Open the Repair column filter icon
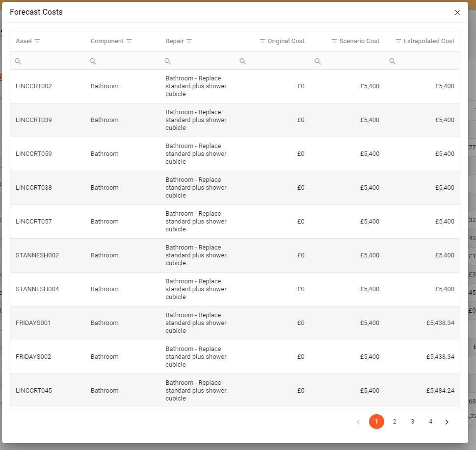Image resolution: width=476 pixels, height=450 pixels. pos(189,41)
